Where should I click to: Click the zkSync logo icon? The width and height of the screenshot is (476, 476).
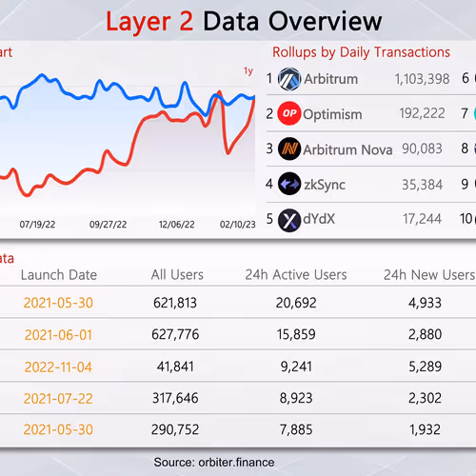tap(289, 184)
